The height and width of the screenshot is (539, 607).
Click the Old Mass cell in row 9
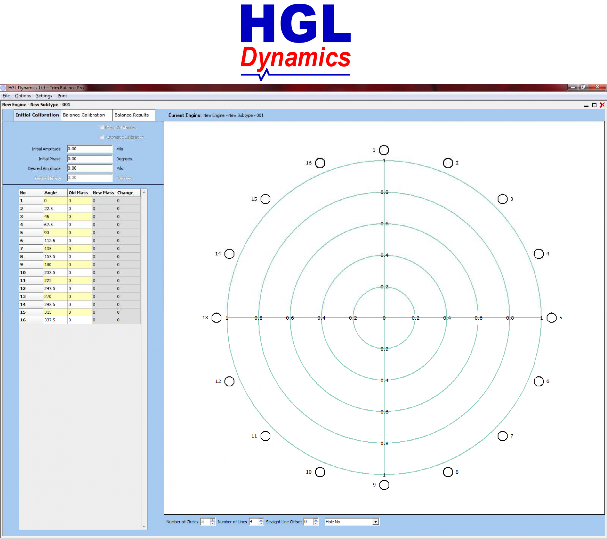coord(79,264)
